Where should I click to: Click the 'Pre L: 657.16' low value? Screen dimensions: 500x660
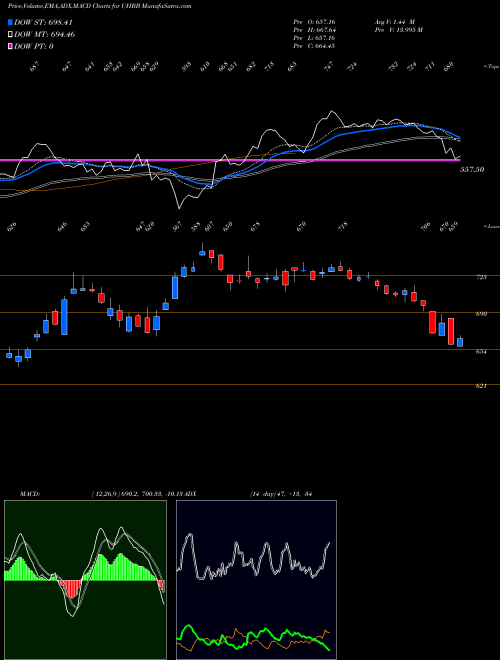click(x=314, y=38)
